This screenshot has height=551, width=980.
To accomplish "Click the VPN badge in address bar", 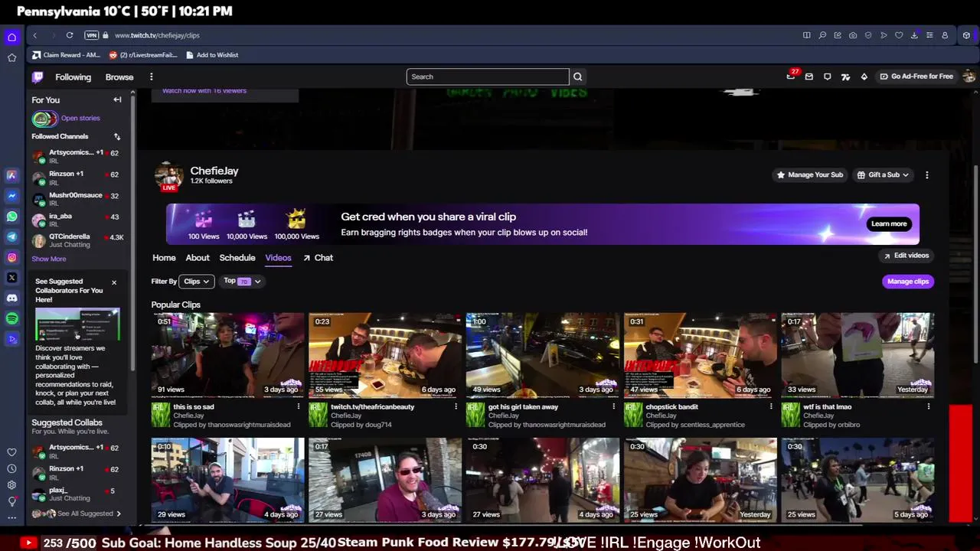I will coord(92,35).
